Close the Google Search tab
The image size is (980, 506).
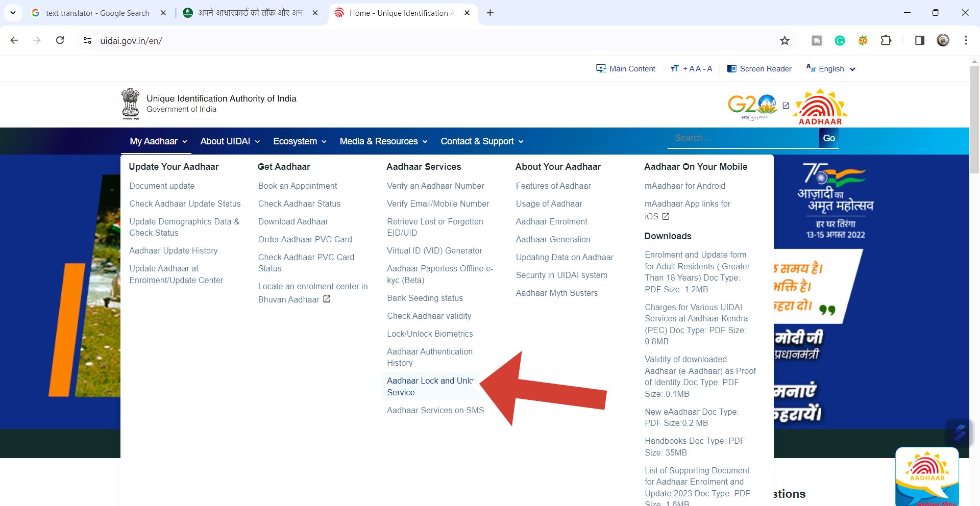pyautogui.click(x=163, y=13)
